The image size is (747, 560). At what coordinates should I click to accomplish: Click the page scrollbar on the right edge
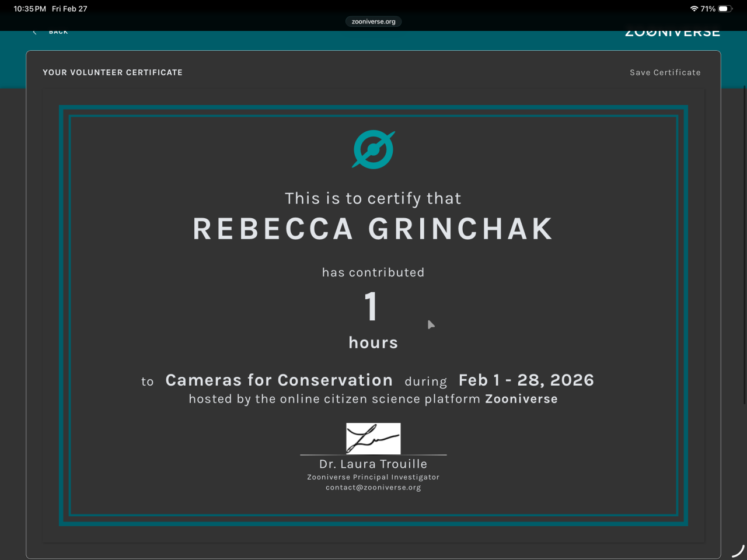744,245
